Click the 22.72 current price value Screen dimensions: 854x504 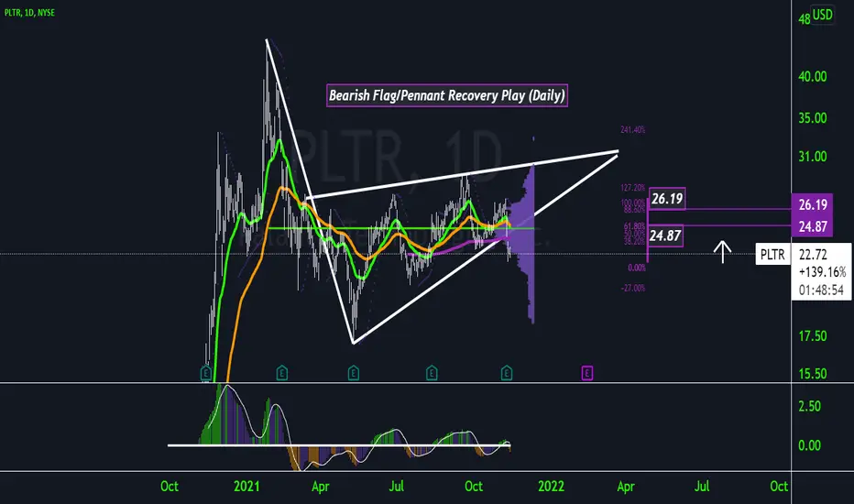pos(813,255)
